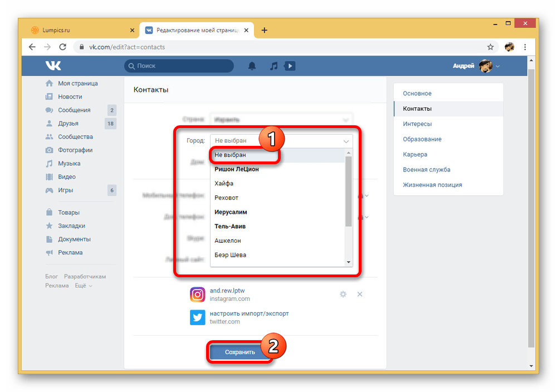This screenshot has height=392, width=557.
Task: Select Ашкелон in city list
Action: click(277, 241)
